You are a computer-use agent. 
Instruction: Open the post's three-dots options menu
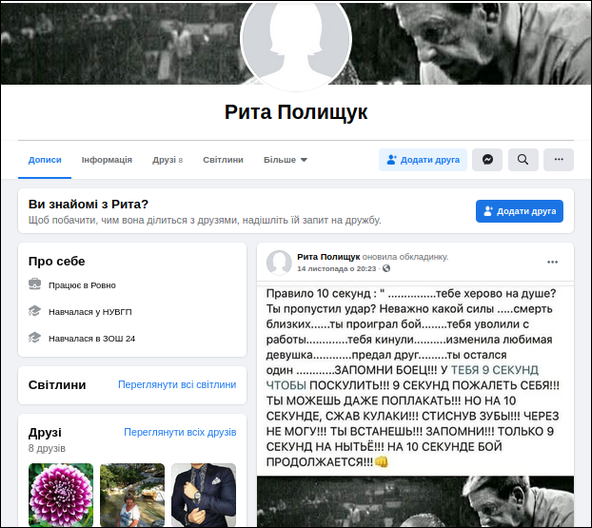(x=552, y=262)
